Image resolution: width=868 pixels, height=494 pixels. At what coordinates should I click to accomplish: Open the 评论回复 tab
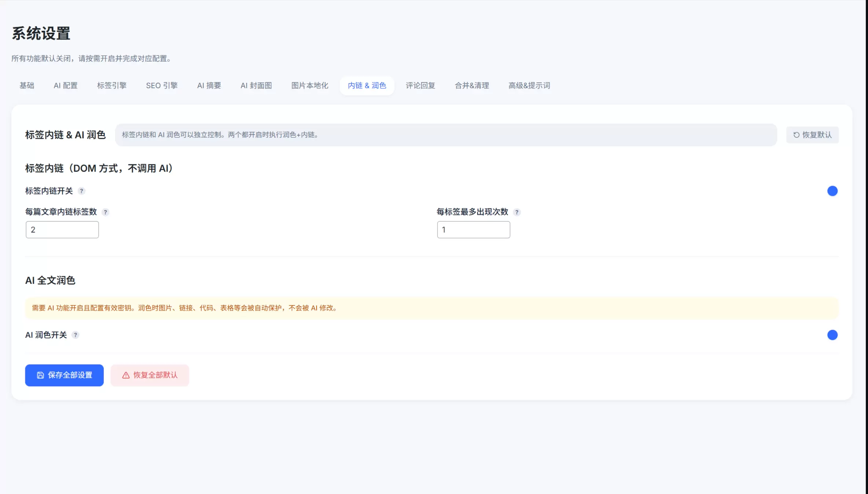tap(420, 85)
